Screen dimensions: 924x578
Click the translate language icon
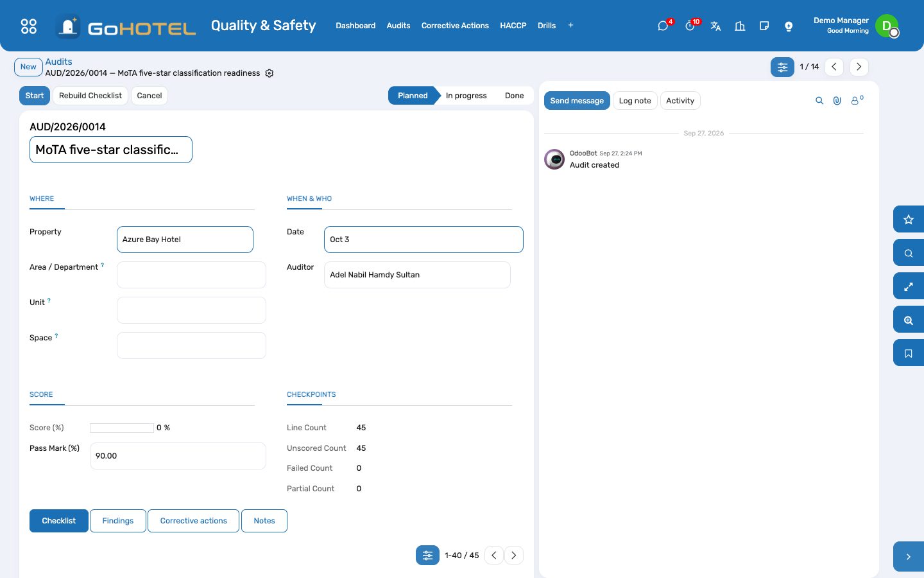coord(715,26)
